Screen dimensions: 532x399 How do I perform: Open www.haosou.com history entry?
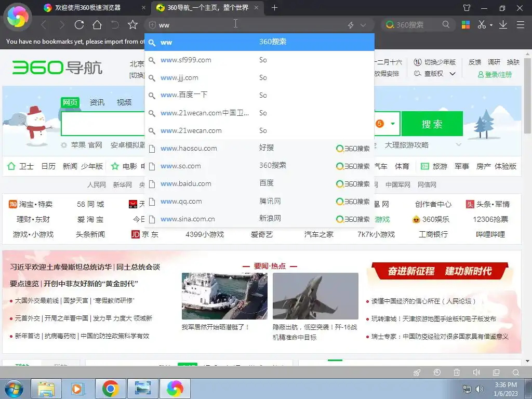click(260, 148)
